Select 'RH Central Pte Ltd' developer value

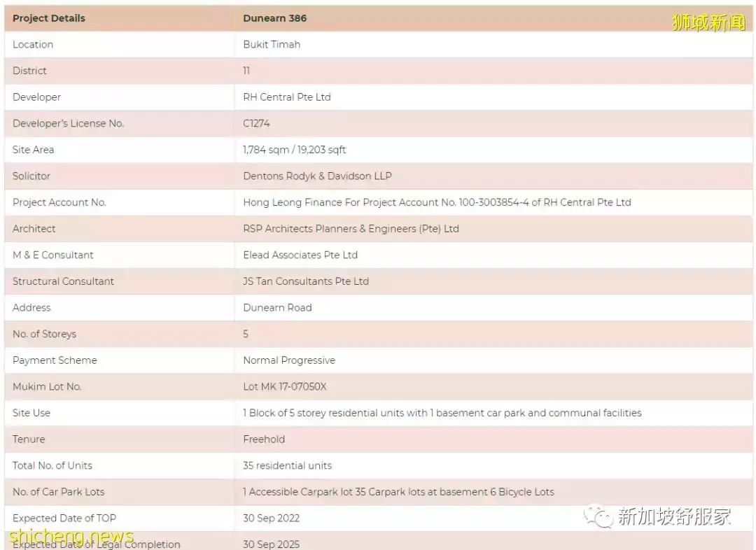click(287, 97)
